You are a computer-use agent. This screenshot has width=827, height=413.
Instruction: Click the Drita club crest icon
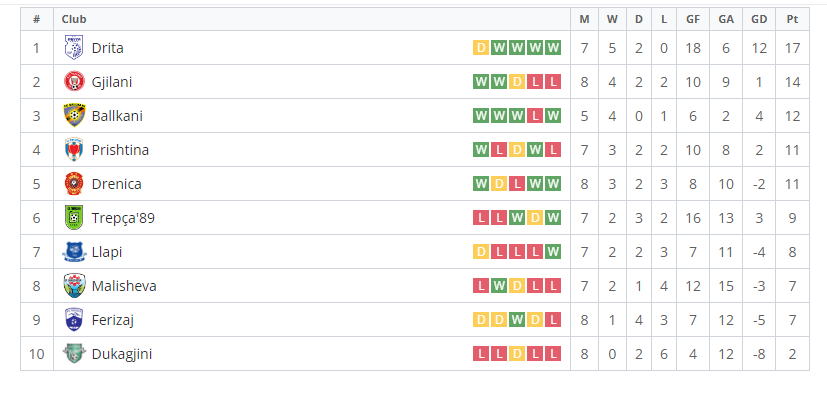74,48
